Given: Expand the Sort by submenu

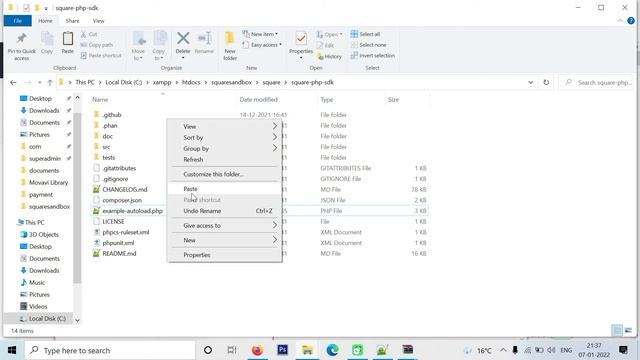Looking at the screenshot, I should click(x=275, y=138).
